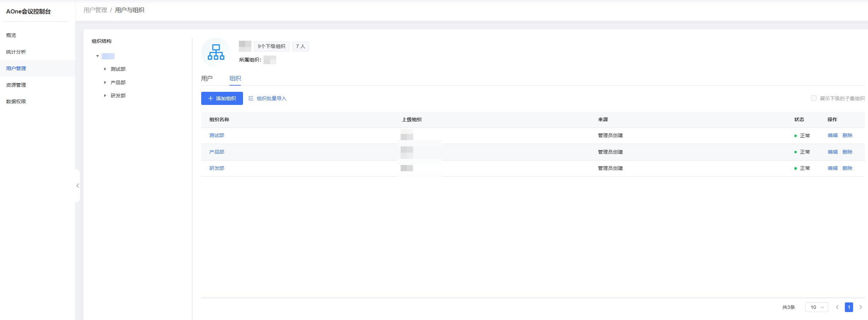This screenshot has width=868, height=320.
Task: Expand the 研发部 tree node
Action: [105, 96]
